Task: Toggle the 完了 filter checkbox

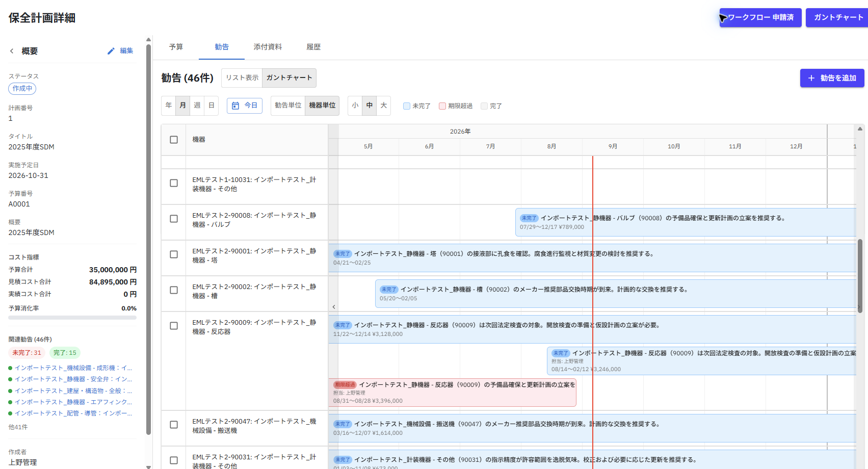Action: 484,106
